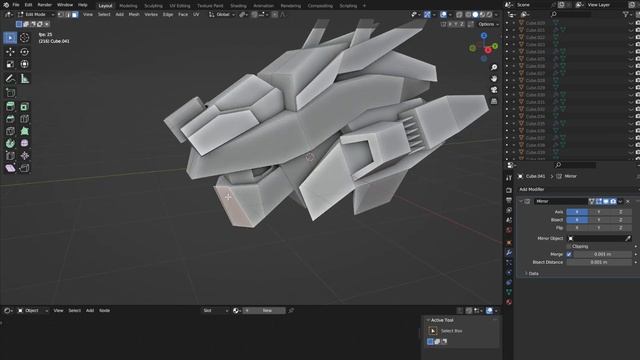Open the Slot dropdown in node editor
This screenshot has width=640, height=360.
click(x=215, y=311)
